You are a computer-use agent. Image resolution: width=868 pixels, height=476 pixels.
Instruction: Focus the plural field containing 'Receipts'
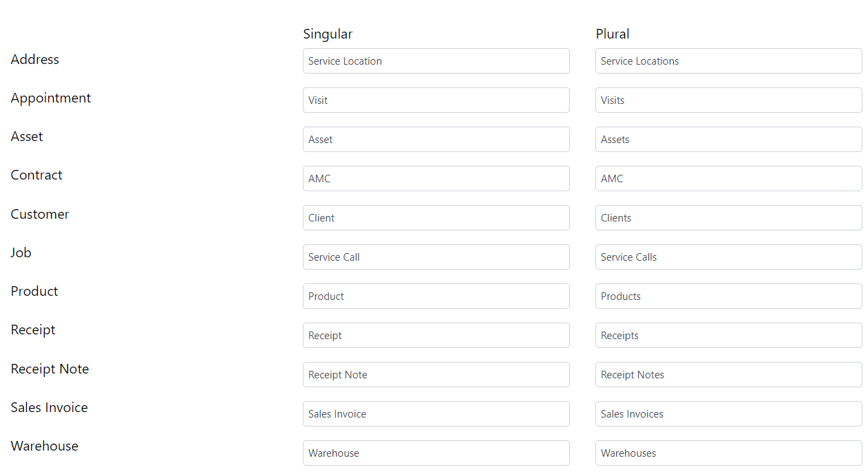pos(728,336)
